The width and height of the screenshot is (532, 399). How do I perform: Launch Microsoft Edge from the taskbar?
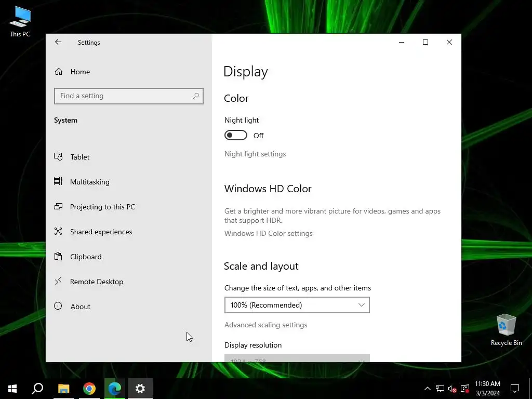click(115, 389)
